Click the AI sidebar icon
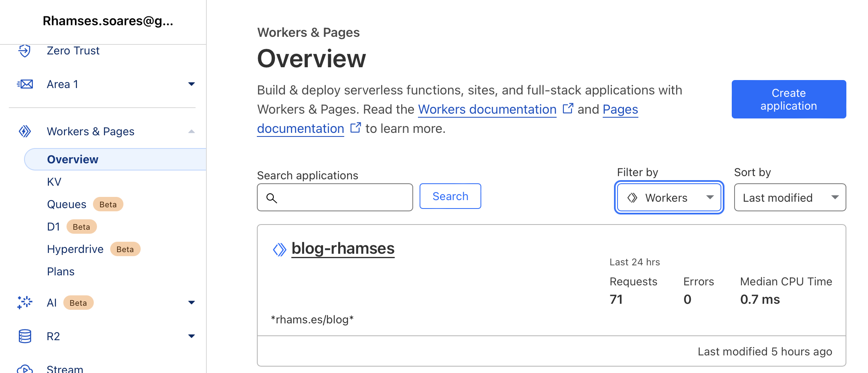 coord(25,303)
